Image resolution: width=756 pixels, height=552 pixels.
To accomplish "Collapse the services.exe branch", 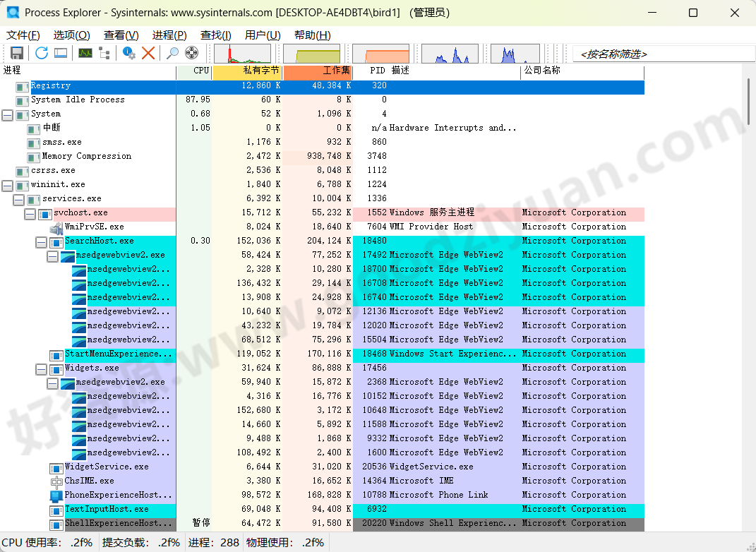I will click(18, 198).
